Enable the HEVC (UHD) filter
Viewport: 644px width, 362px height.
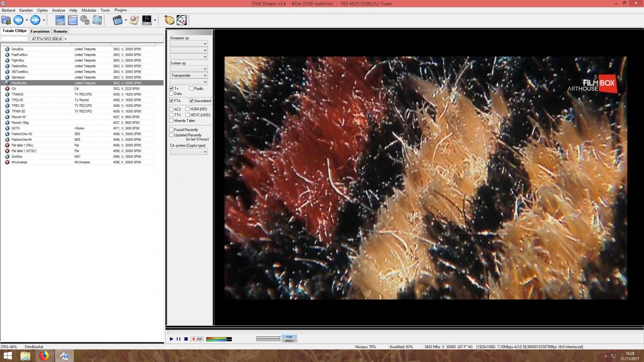click(187, 115)
